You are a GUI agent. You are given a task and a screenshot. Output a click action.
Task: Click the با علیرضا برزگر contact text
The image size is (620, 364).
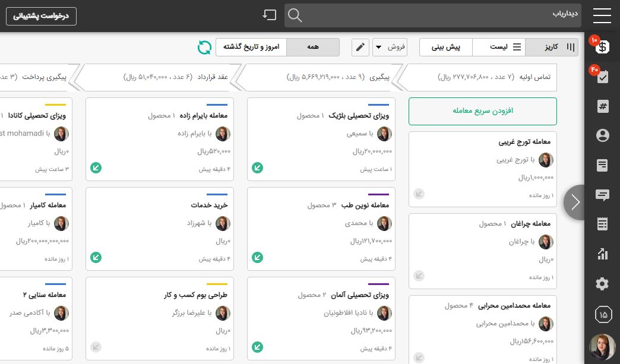point(192,313)
